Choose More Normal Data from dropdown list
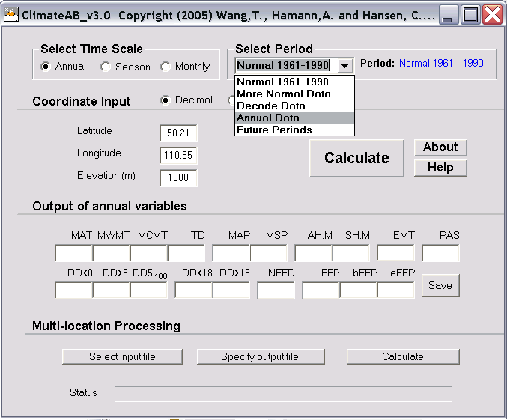This screenshot has height=420, width=507. (x=294, y=94)
